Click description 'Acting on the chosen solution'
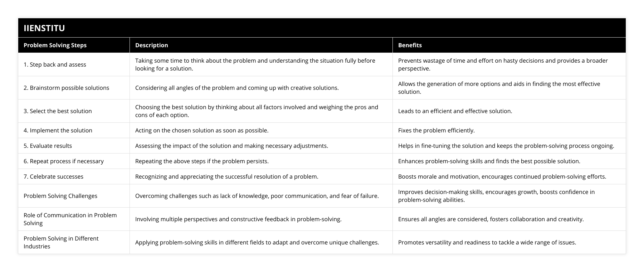Screen dimensions: 644x272 (x=202, y=130)
